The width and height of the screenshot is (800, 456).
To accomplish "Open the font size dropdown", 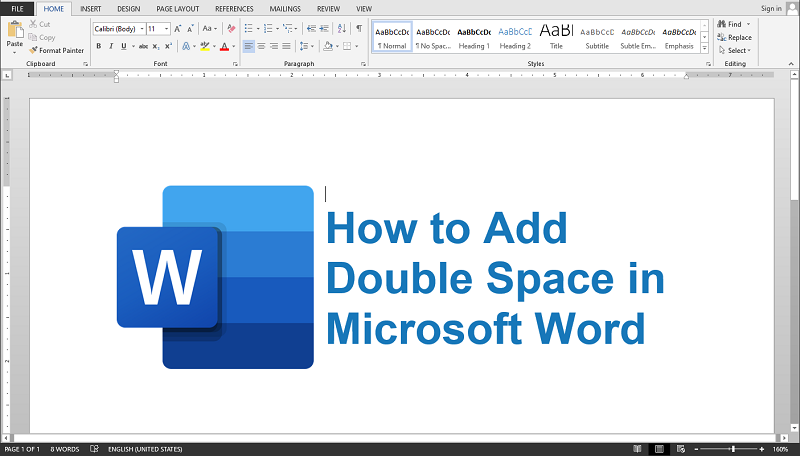I will [166, 29].
